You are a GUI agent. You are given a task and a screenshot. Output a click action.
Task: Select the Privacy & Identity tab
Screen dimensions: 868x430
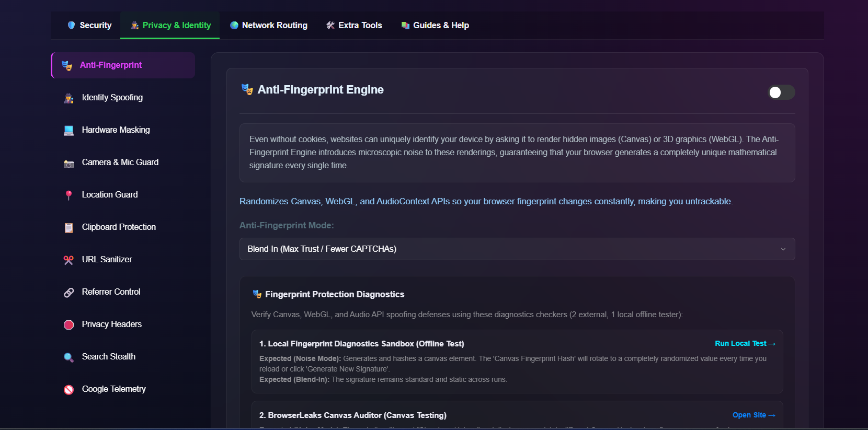pos(170,25)
